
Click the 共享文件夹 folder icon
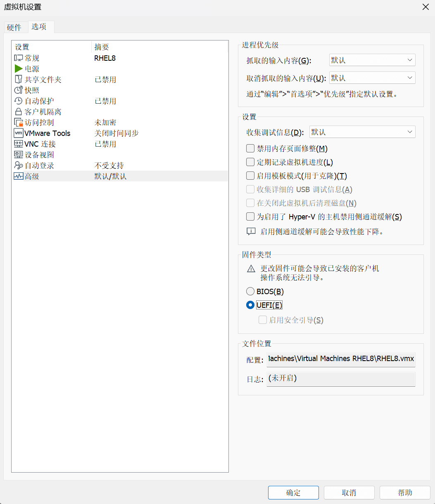pos(19,80)
